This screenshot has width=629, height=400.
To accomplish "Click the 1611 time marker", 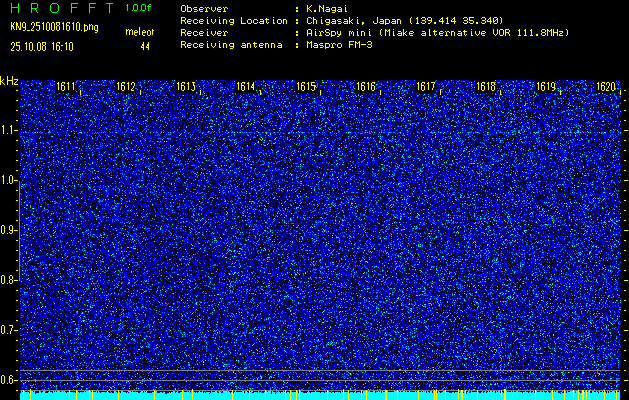I will coord(65,87).
